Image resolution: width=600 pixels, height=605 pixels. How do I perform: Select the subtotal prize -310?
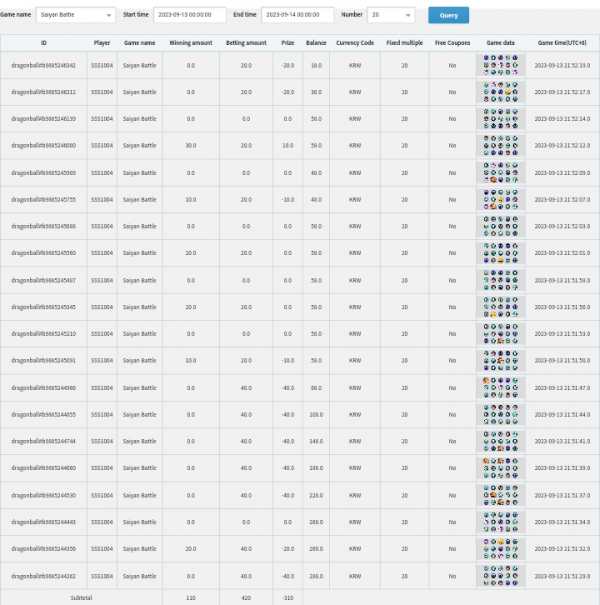point(287,598)
